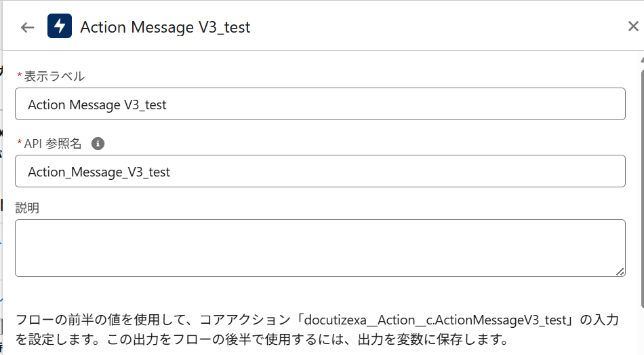Click the API 参照名 field label
Image resolution: width=644 pixels, height=355 pixels.
[x=53, y=143]
